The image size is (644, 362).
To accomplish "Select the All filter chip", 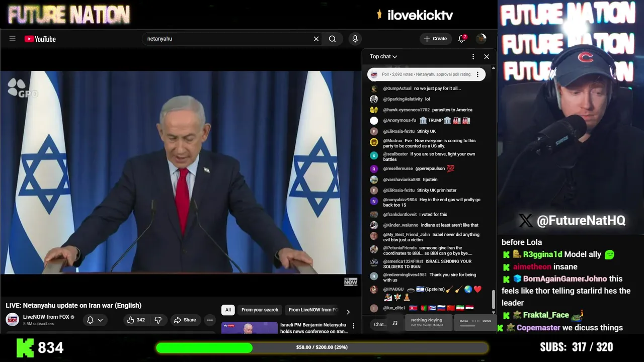I will pos(228,310).
